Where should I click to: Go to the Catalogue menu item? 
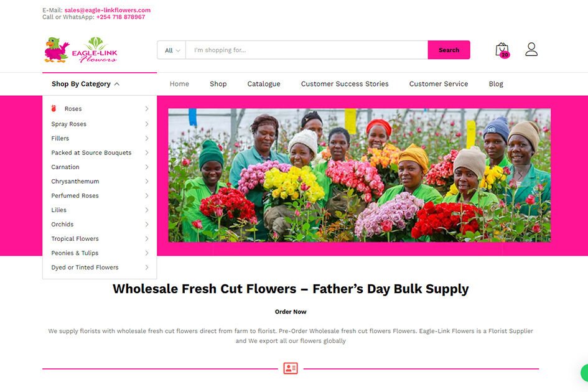264,84
